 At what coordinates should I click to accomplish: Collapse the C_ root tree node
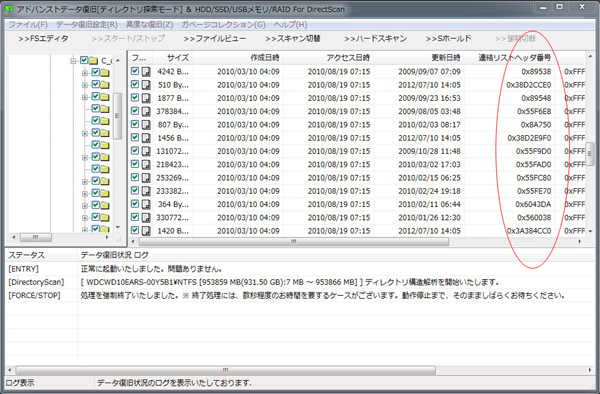[73, 61]
